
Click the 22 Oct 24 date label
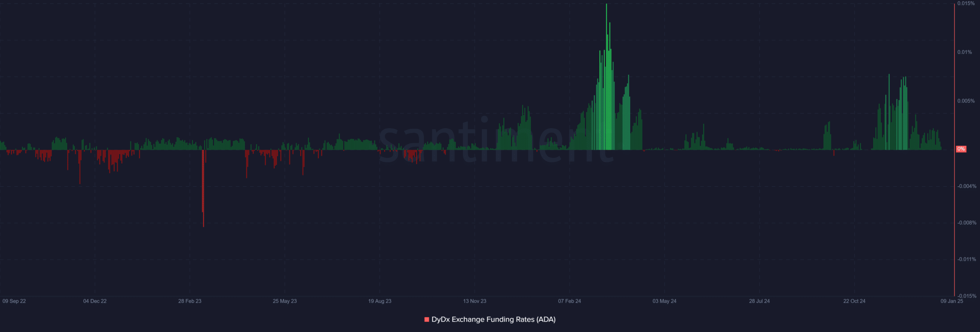[854, 301]
